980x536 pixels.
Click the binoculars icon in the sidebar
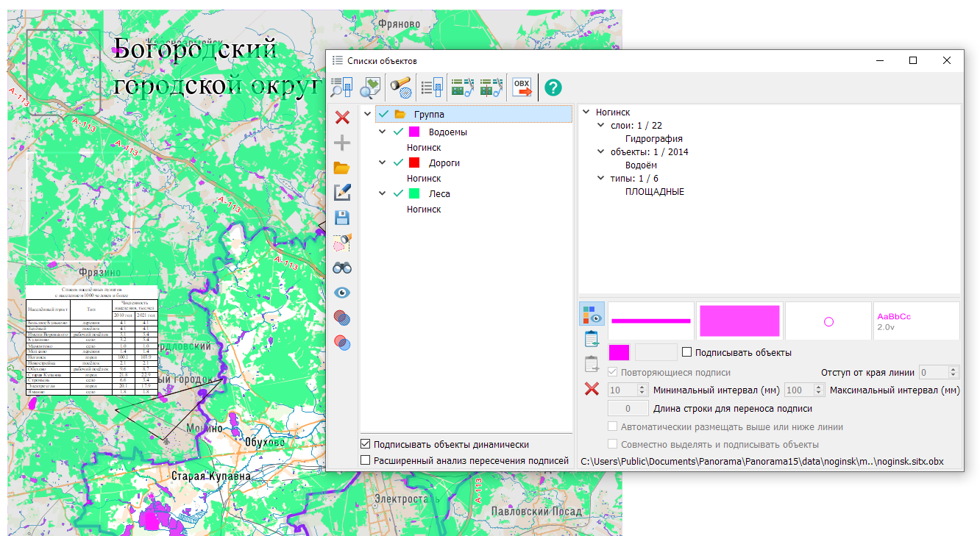342,268
